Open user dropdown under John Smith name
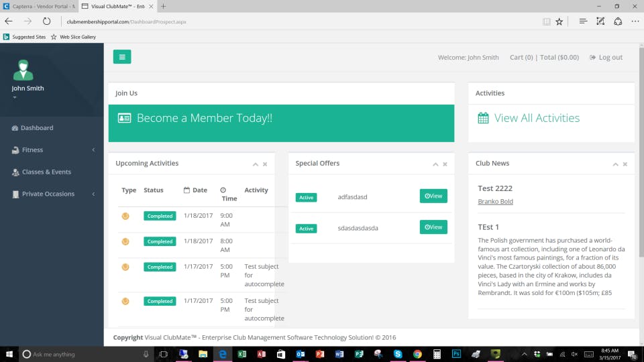This screenshot has height=362, width=644. click(15, 97)
